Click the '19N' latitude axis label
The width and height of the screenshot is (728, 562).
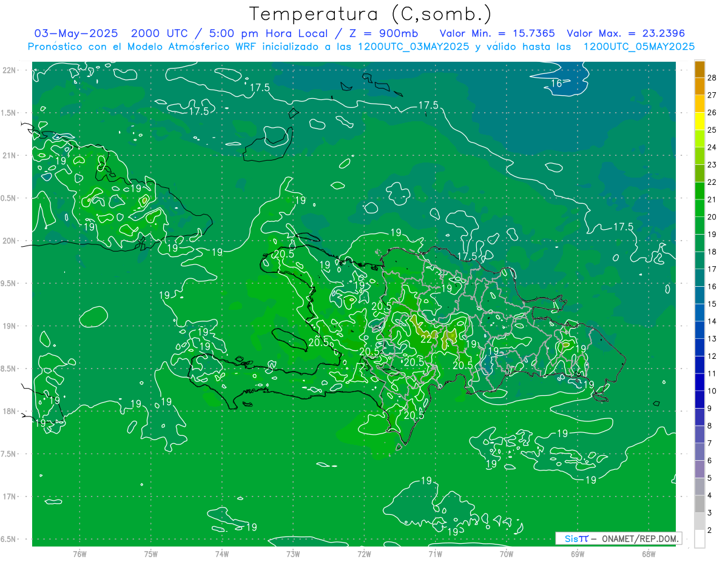pyautogui.click(x=9, y=326)
